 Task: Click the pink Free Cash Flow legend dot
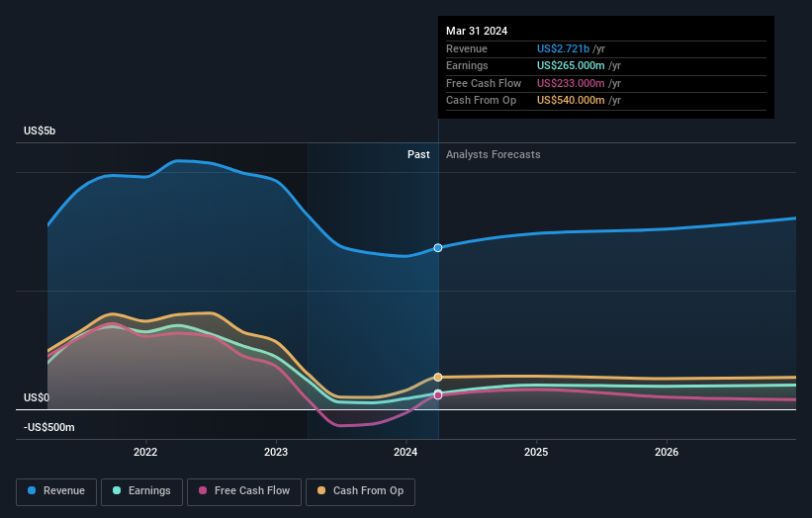[x=203, y=490]
